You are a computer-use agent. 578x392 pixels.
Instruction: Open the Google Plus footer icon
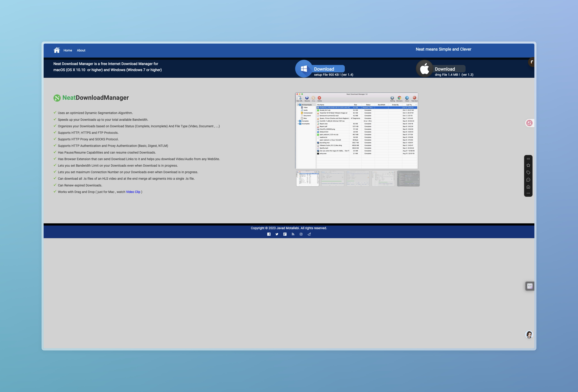[285, 234]
